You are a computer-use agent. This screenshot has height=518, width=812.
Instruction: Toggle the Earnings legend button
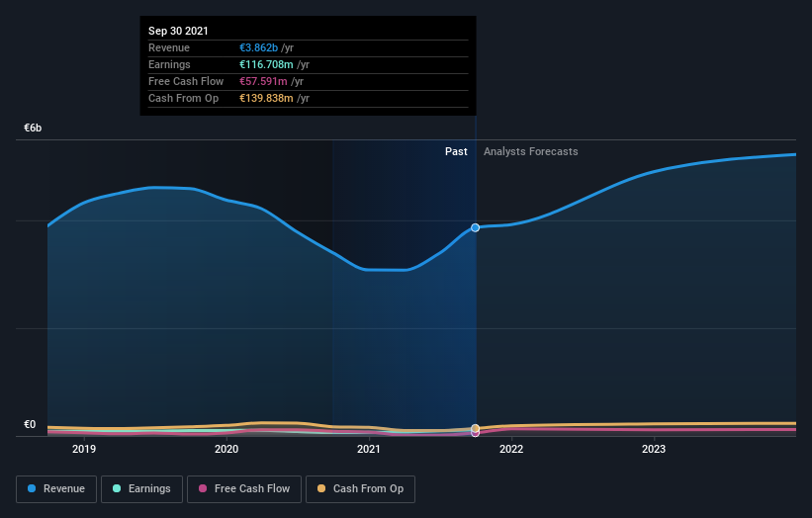point(141,489)
